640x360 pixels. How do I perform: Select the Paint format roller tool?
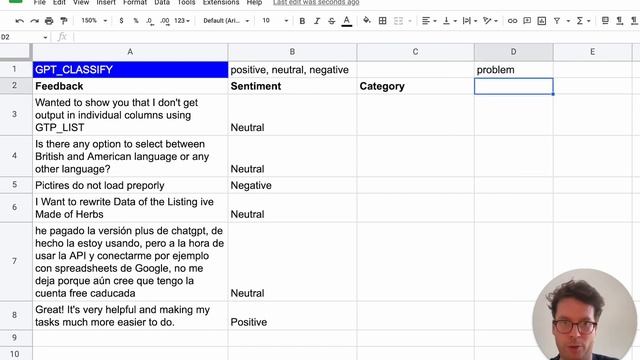point(64,21)
